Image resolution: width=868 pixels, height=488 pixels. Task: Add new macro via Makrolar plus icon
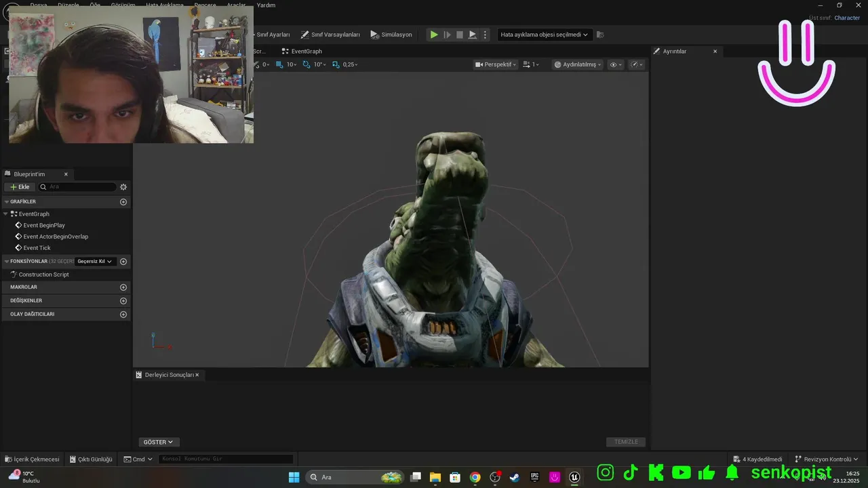[123, 287]
